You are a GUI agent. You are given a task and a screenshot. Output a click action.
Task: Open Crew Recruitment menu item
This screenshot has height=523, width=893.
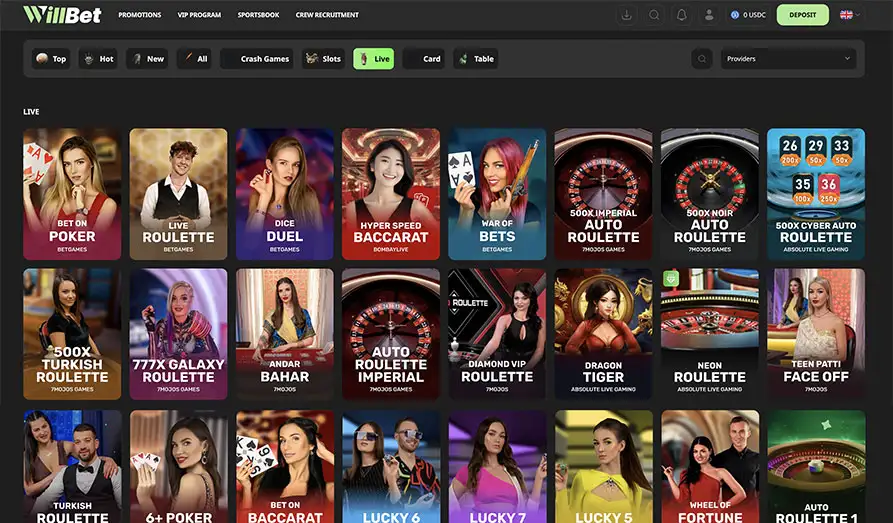coord(327,15)
